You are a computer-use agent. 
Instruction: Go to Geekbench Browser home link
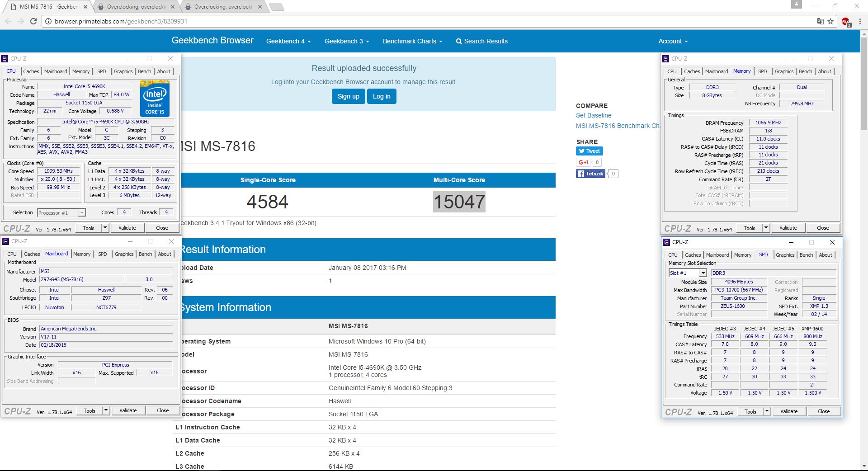tap(212, 40)
